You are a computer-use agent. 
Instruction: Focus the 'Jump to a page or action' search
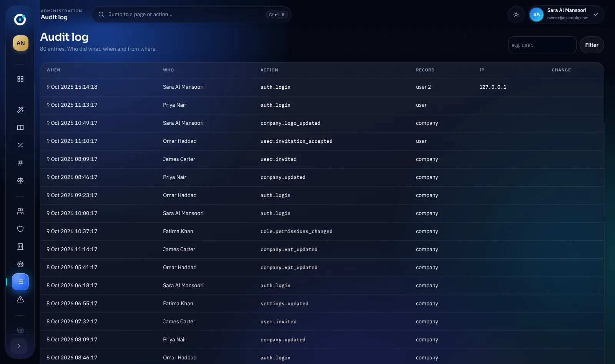point(191,15)
